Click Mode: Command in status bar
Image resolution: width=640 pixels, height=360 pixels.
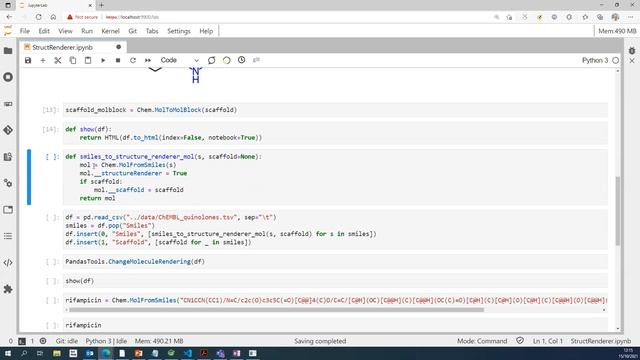[x=482, y=341]
